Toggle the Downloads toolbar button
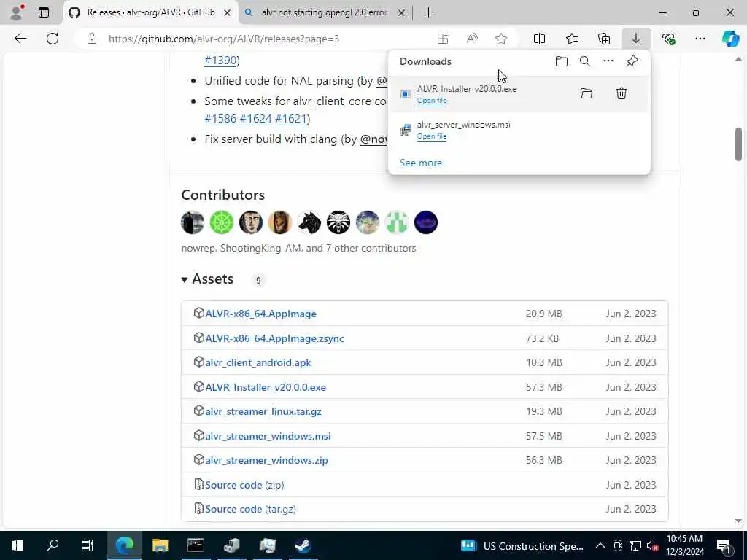 pyautogui.click(x=636, y=39)
